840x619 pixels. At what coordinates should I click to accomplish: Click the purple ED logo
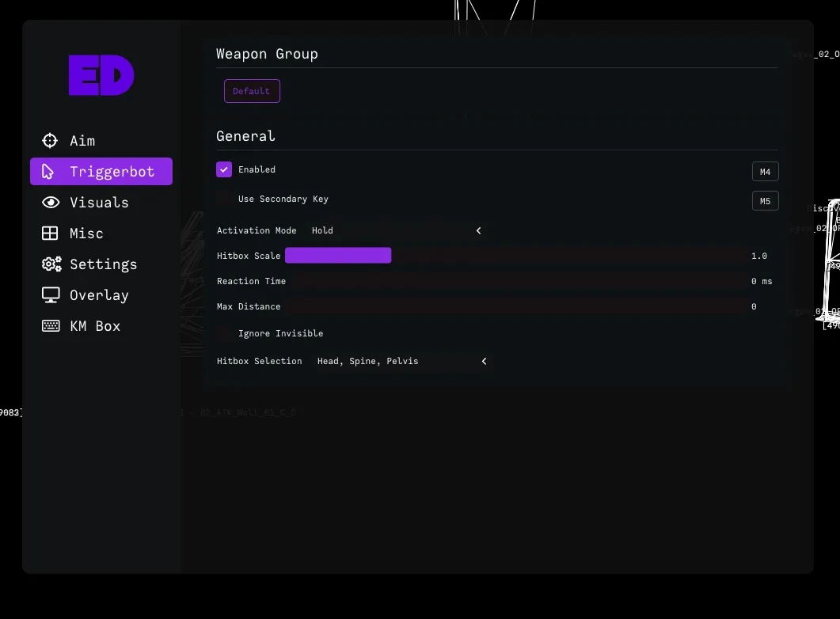tap(101, 75)
